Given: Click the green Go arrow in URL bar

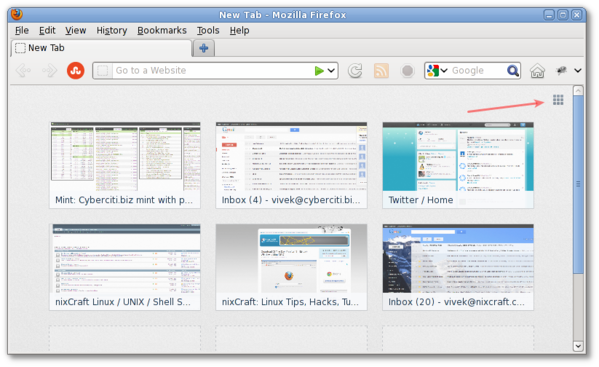Looking at the screenshot, I should 319,71.
